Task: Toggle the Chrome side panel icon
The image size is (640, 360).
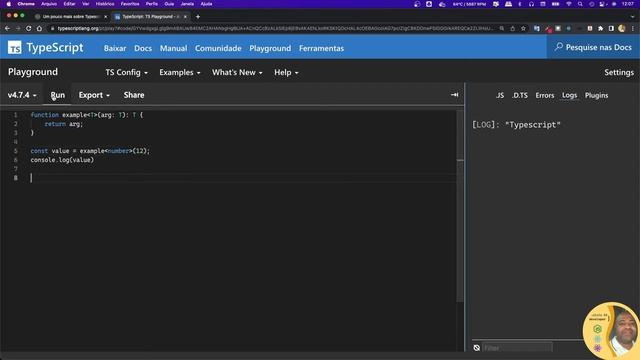Action: [611, 29]
